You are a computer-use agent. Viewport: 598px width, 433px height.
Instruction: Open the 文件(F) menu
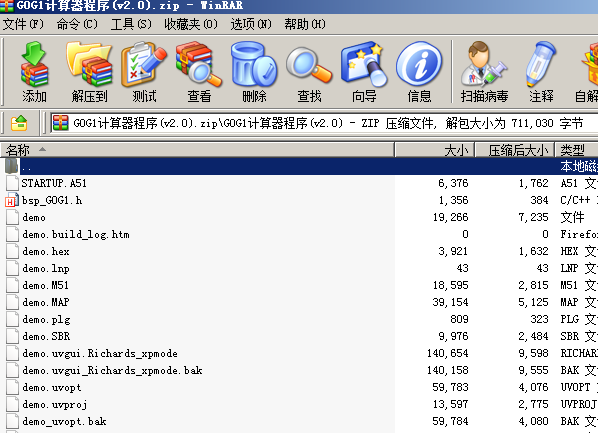[x=23, y=24]
